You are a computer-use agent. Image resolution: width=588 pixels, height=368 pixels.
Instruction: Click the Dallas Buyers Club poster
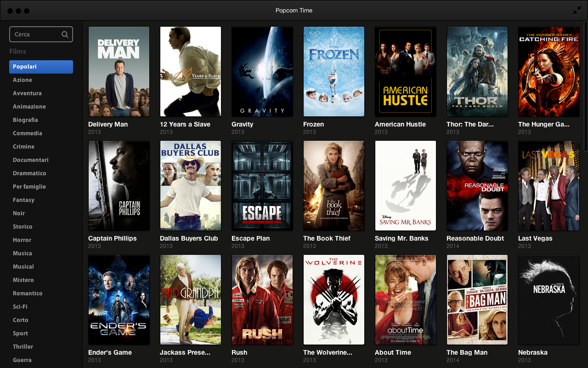point(191,185)
